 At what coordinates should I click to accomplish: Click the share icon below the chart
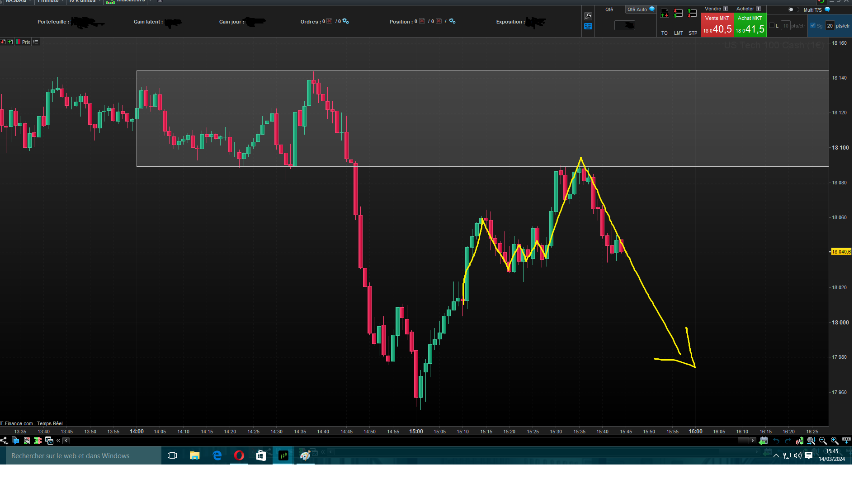tap(4, 441)
